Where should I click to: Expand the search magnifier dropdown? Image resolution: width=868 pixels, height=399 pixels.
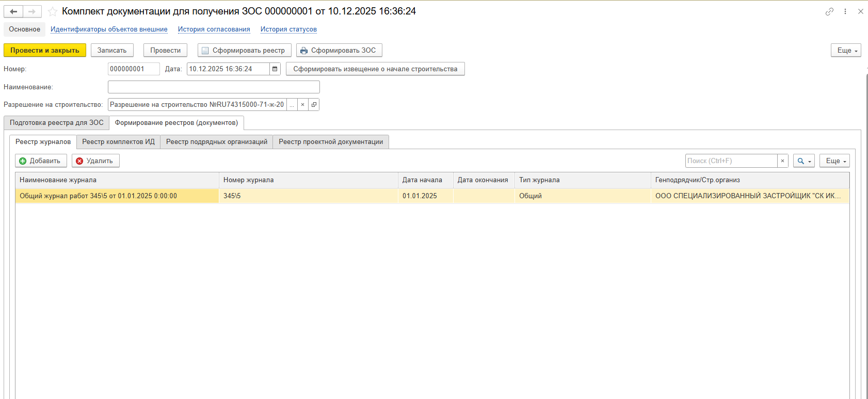tap(803, 161)
